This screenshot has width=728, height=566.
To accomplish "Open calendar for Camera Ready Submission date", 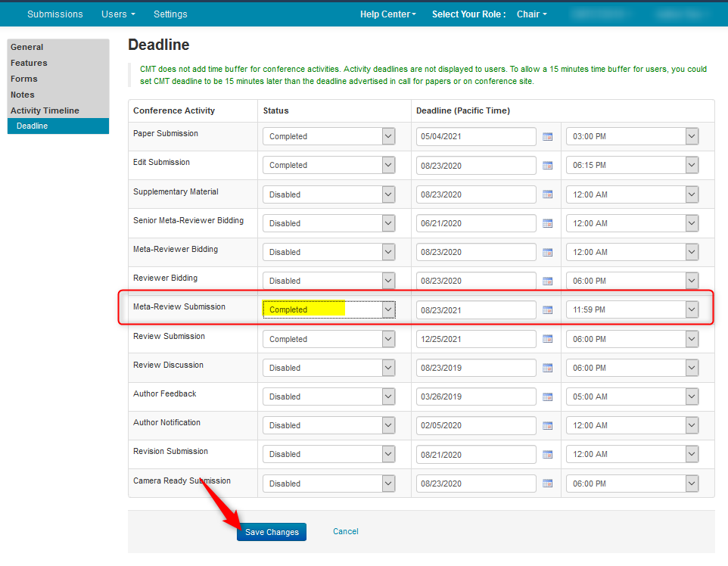I will point(548,484).
